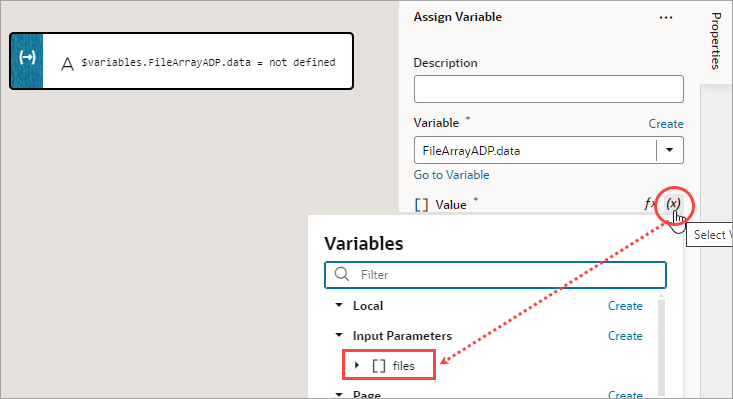733x399 pixels.
Task: Open the Properties side tab
Action: tap(715, 41)
